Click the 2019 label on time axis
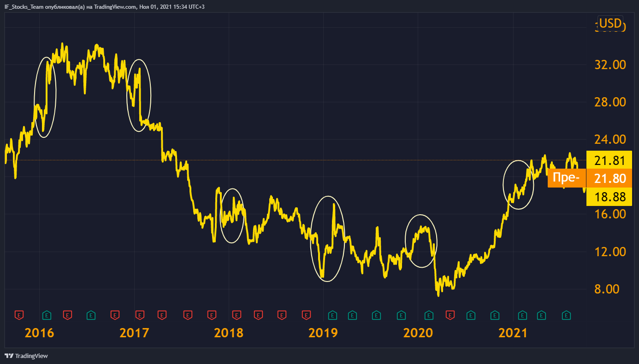The image size is (639, 364). coord(323,333)
